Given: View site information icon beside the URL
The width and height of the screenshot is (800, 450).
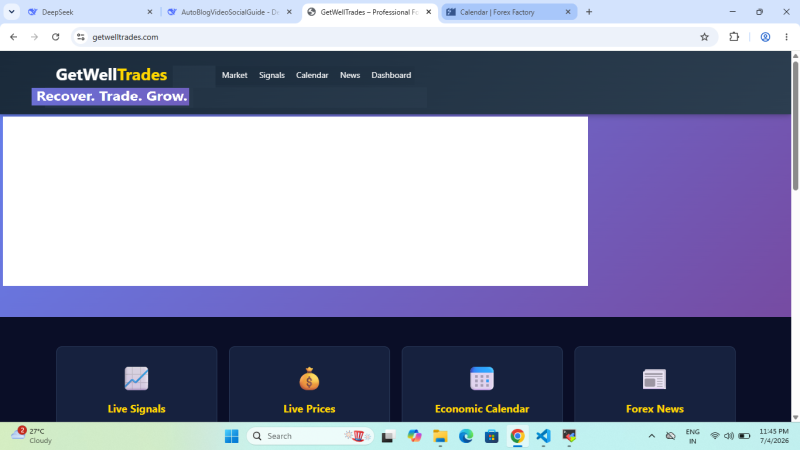Looking at the screenshot, I should click(x=81, y=37).
